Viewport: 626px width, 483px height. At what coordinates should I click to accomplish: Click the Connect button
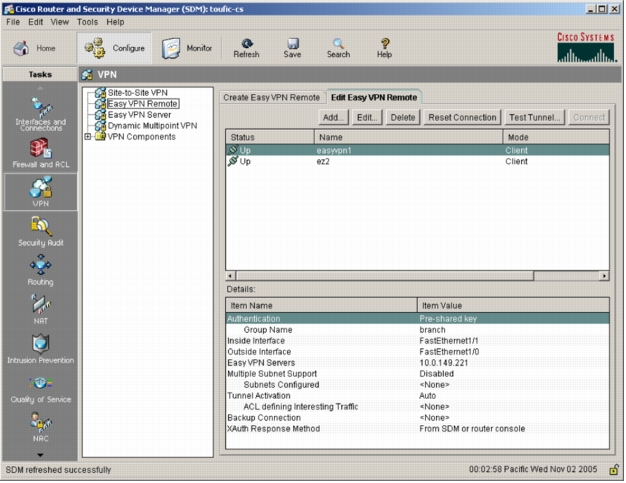589,118
